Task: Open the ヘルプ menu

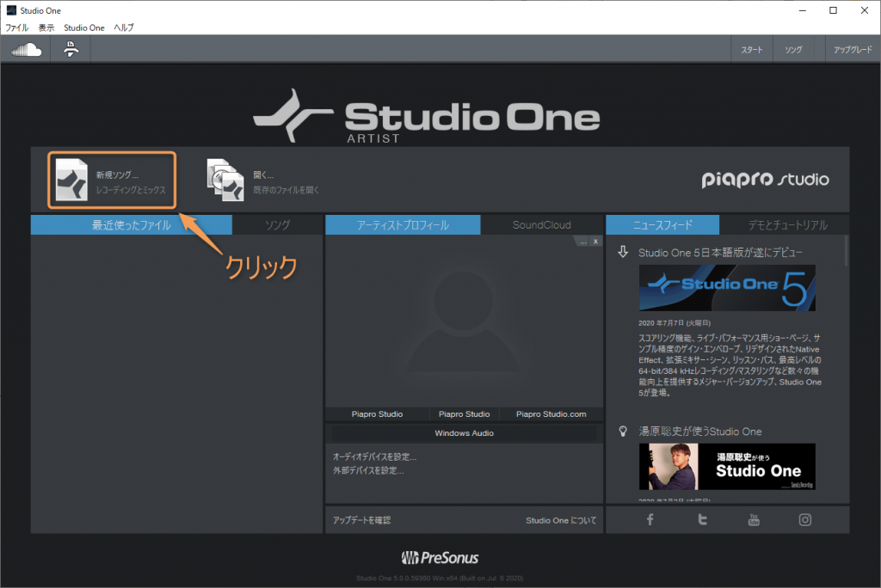Action: click(123, 27)
